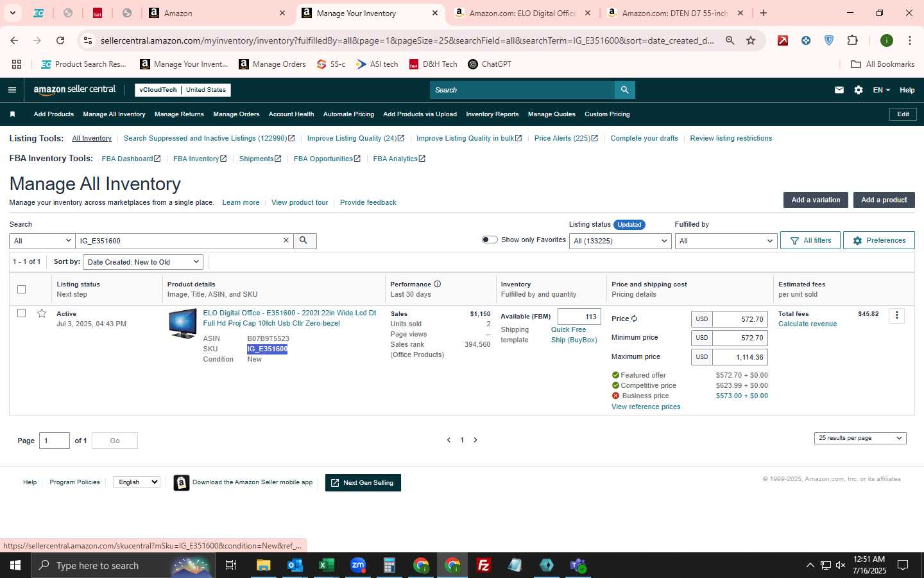The width and height of the screenshot is (924, 578).
Task: Go to the next results page arrow
Action: (x=475, y=440)
